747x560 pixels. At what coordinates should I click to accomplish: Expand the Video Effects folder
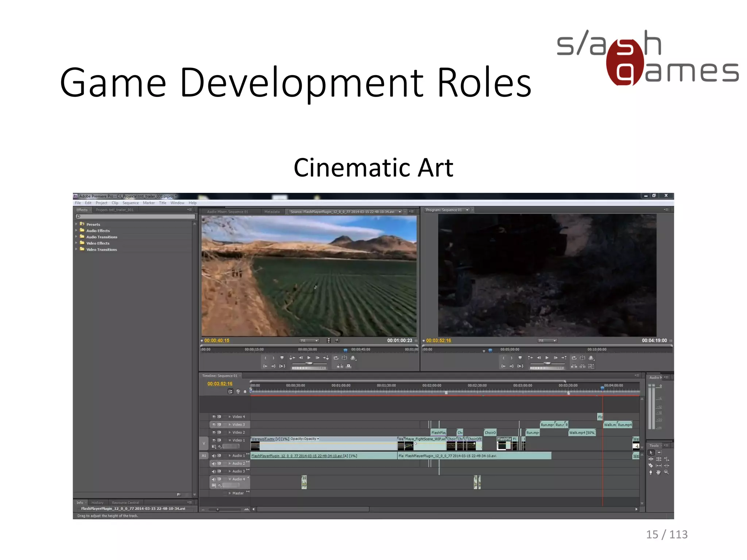(x=76, y=243)
